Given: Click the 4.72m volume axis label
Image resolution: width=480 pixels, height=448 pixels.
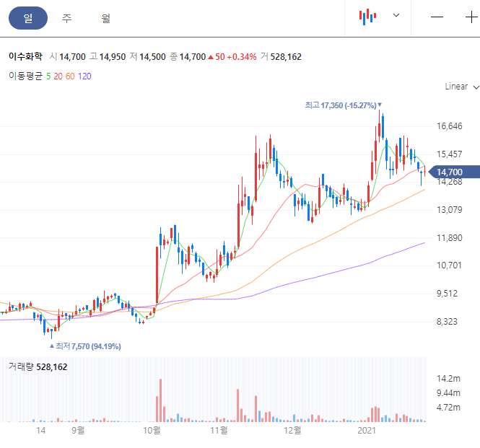Looking at the screenshot, I should [448, 408].
